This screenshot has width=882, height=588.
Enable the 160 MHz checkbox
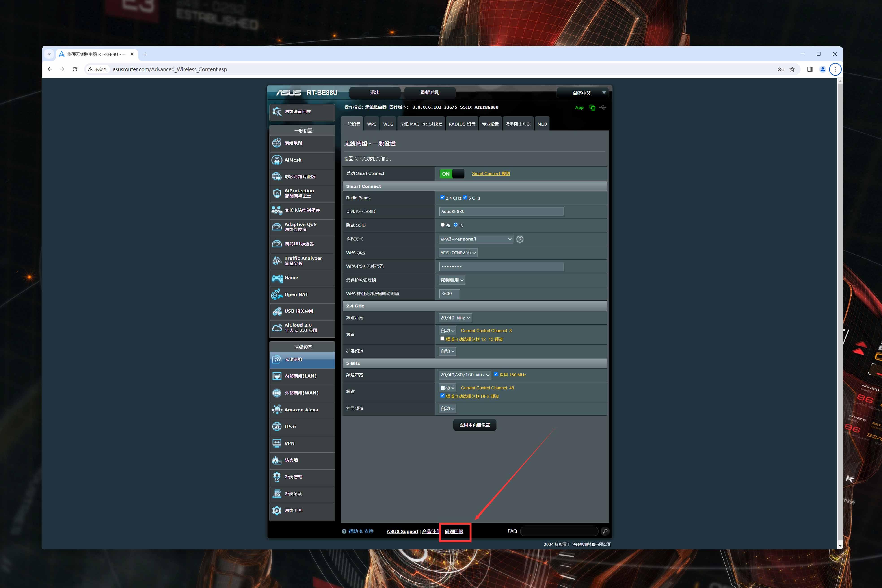[496, 374]
